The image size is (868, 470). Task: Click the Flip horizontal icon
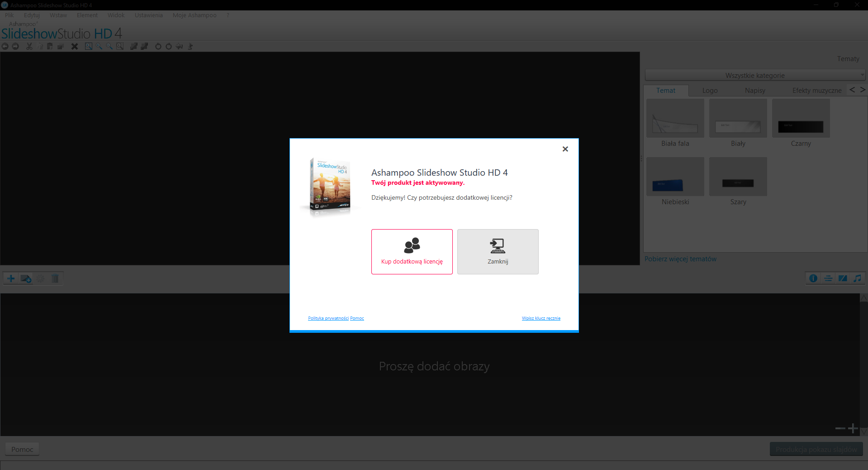tap(180, 46)
